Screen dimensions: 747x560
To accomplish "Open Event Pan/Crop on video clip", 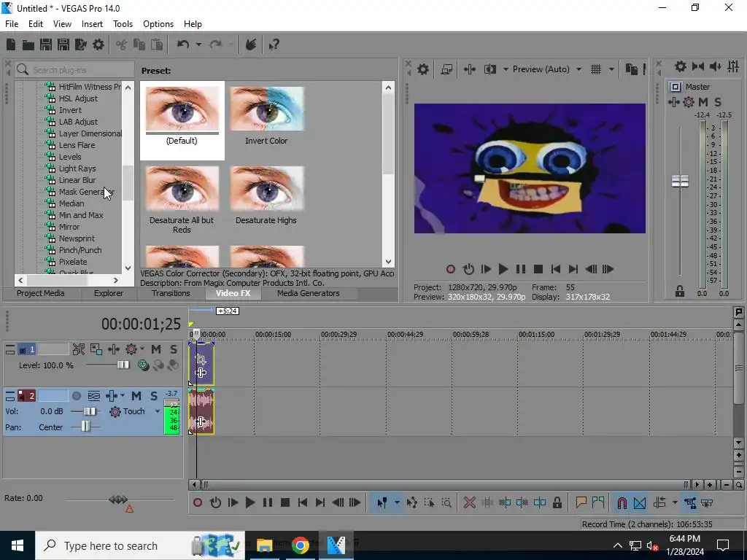I will point(201,359).
